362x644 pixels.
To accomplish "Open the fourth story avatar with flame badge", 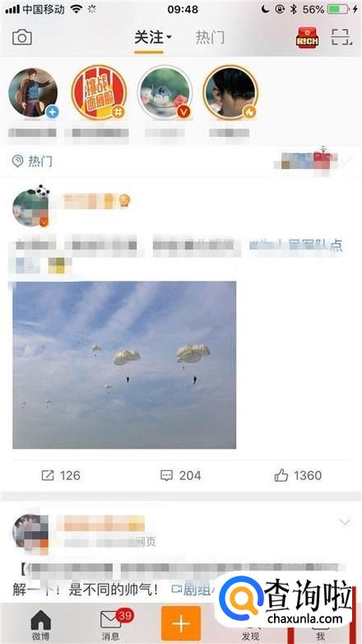I will coord(230,93).
